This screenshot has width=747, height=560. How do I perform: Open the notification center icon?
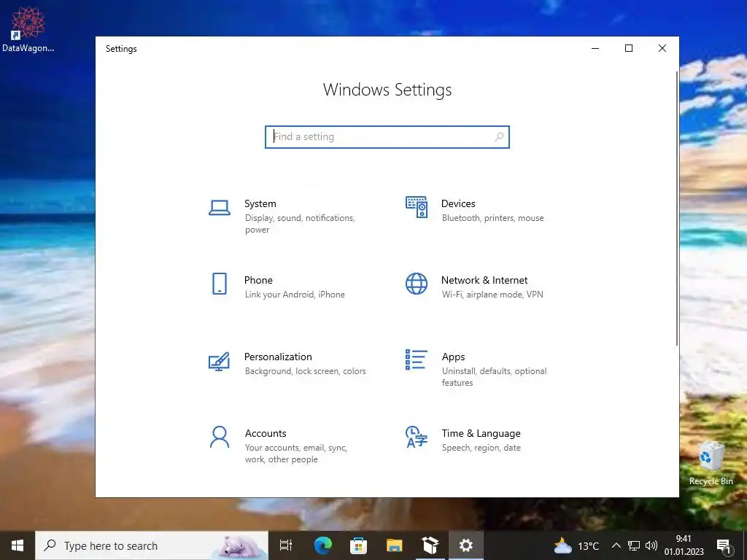(x=724, y=545)
